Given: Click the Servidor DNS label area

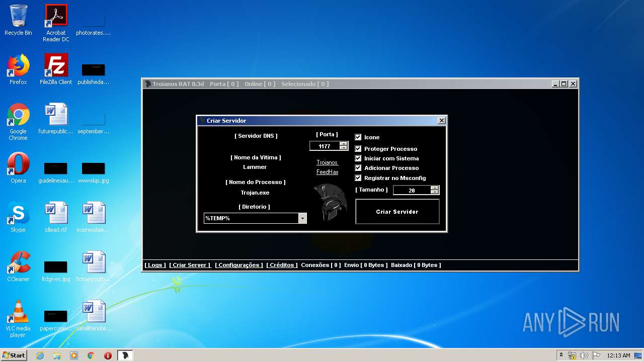Looking at the screenshot, I should tap(256, 136).
